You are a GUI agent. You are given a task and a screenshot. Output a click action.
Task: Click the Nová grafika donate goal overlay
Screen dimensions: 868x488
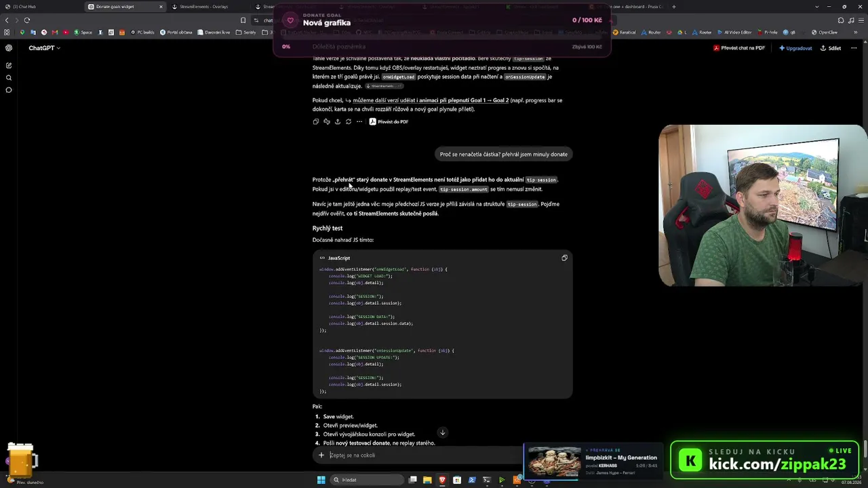point(442,29)
